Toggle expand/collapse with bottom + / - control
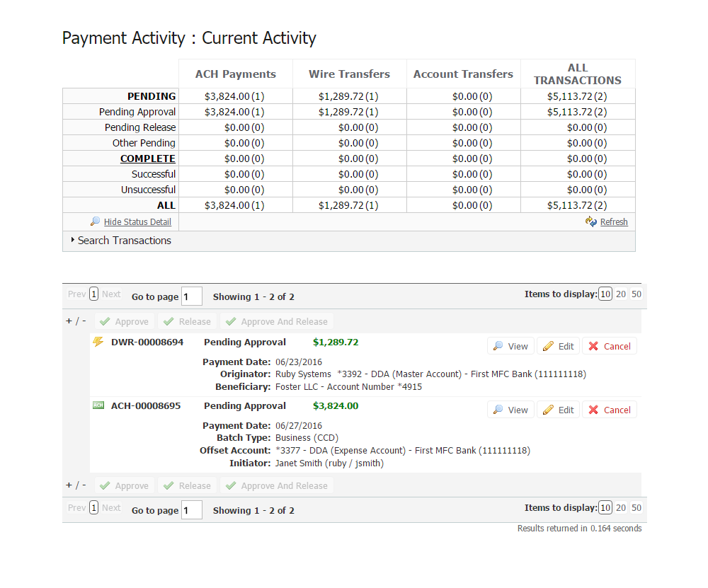The image size is (708, 588). (76, 485)
